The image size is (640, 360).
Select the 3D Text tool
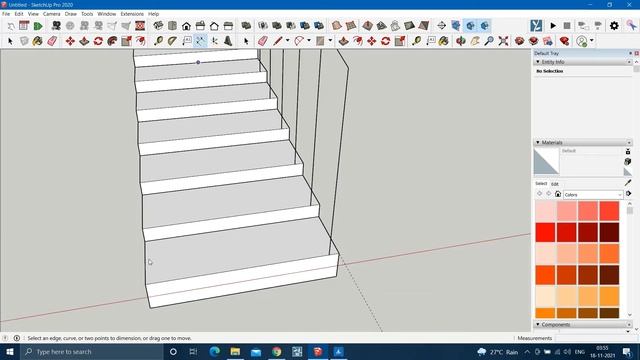pos(228,41)
